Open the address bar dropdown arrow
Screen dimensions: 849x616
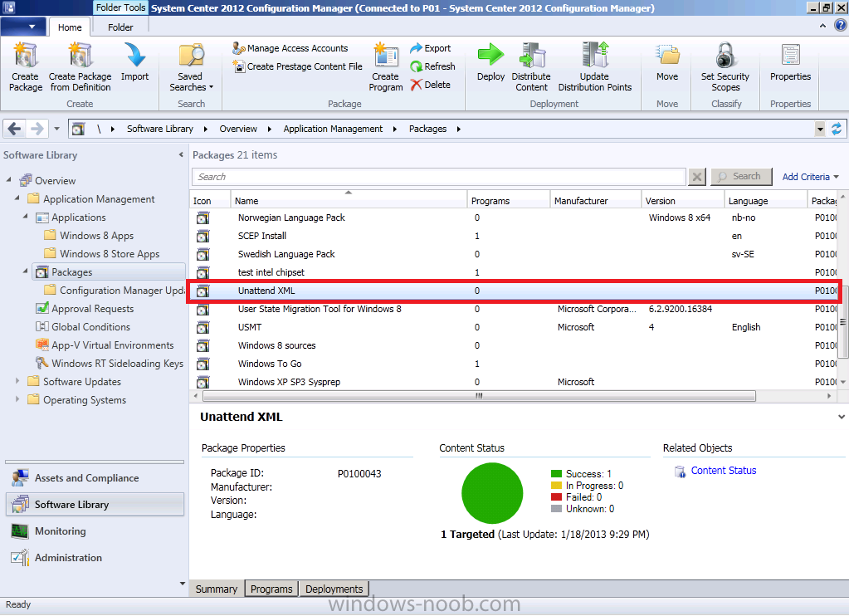[x=820, y=129]
